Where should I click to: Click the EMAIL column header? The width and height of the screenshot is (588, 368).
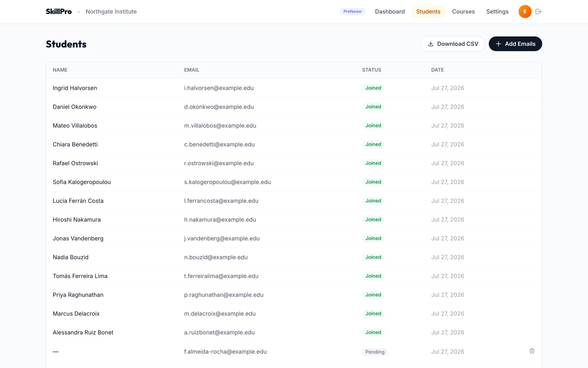click(x=191, y=70)
